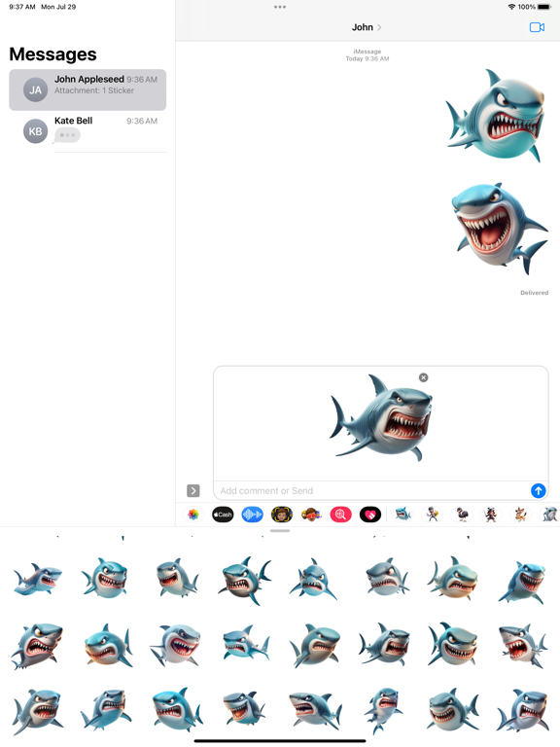Start a FaceTime video call with John

[537, 27]
